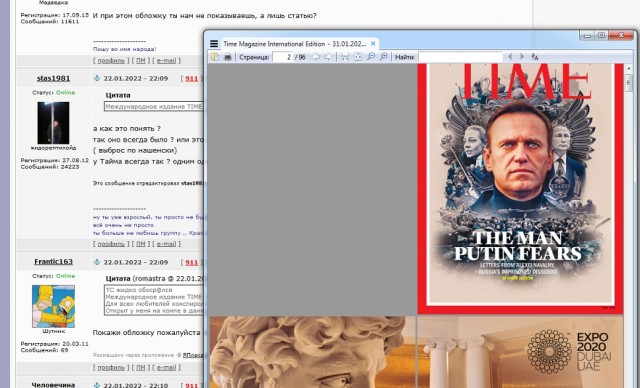Open the SumatraPDF hamburger menu

click(x=213, y=44)
